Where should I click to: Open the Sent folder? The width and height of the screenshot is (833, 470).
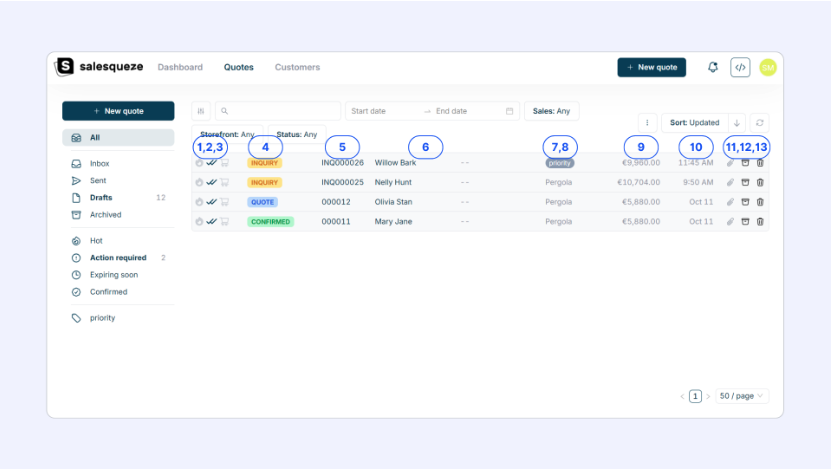coord(118,181)
